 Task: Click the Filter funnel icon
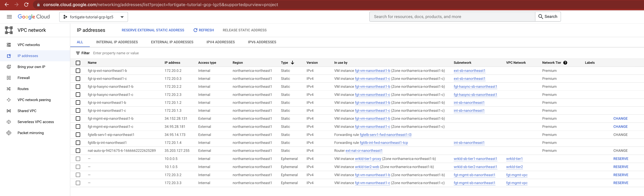click(x=78, y=53)
